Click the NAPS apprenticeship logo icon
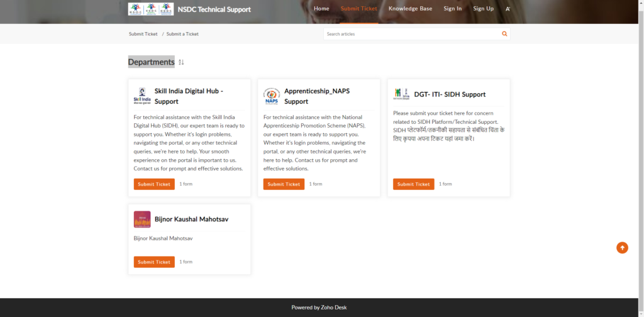 coord(272,96)
